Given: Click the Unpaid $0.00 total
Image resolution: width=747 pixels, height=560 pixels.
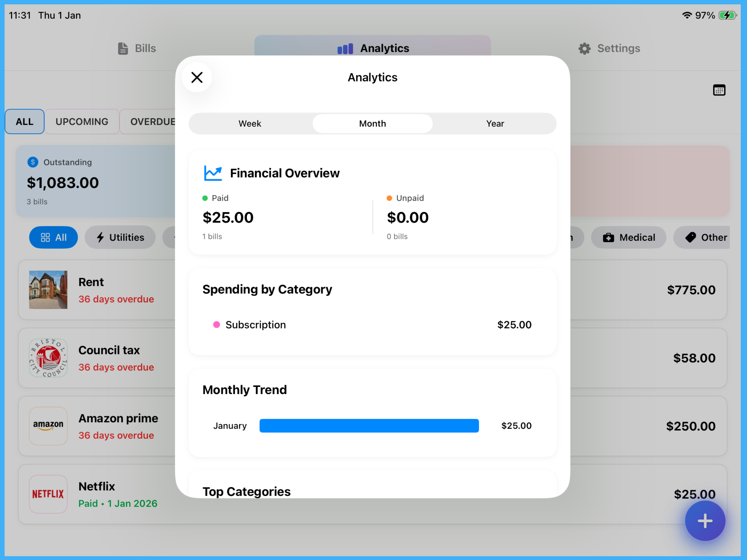Looking at the screenshot, I should pos(408,217).
